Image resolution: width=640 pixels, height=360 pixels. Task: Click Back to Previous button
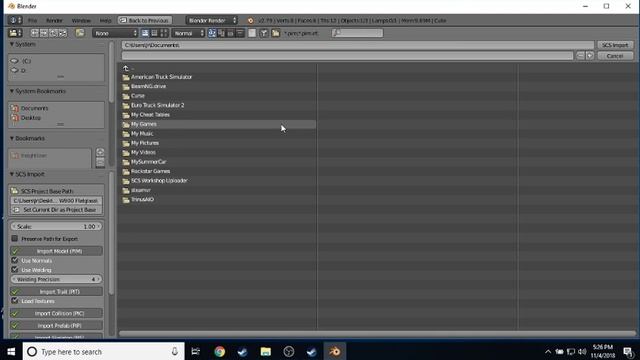coord(145,20)
